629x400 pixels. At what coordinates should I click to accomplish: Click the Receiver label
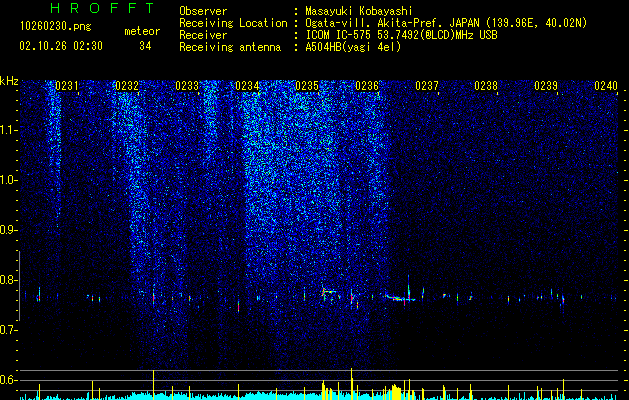click(x=203, y=35)
